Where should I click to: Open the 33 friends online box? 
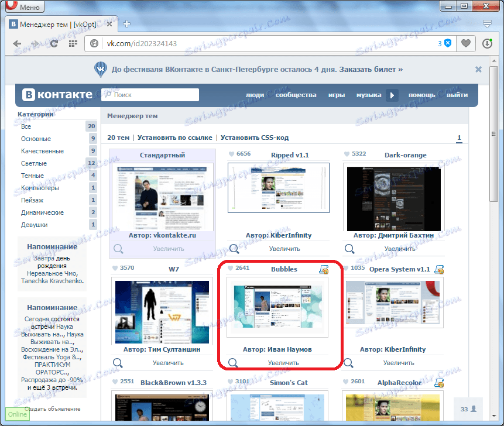pos(468,409)
